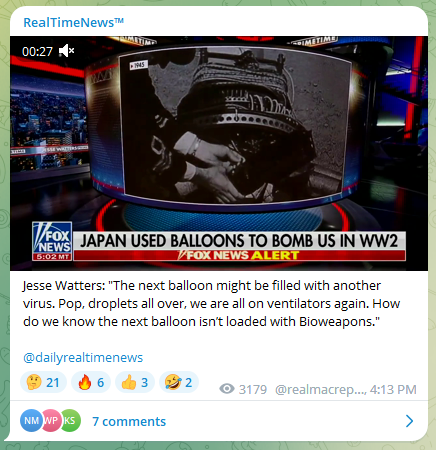Click the Jesse Watters quote text
Viewport: 436px width, 450px height.
pos(211,304)
